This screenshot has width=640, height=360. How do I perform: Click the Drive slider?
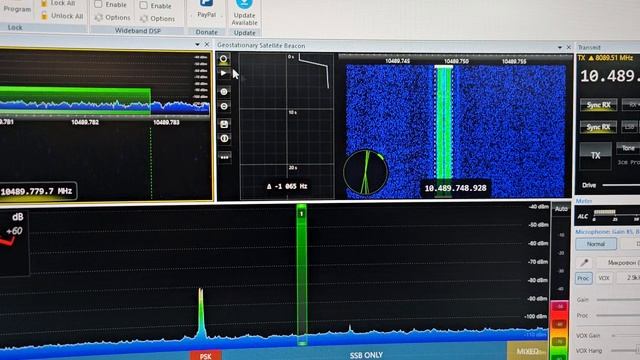(621, 185)
